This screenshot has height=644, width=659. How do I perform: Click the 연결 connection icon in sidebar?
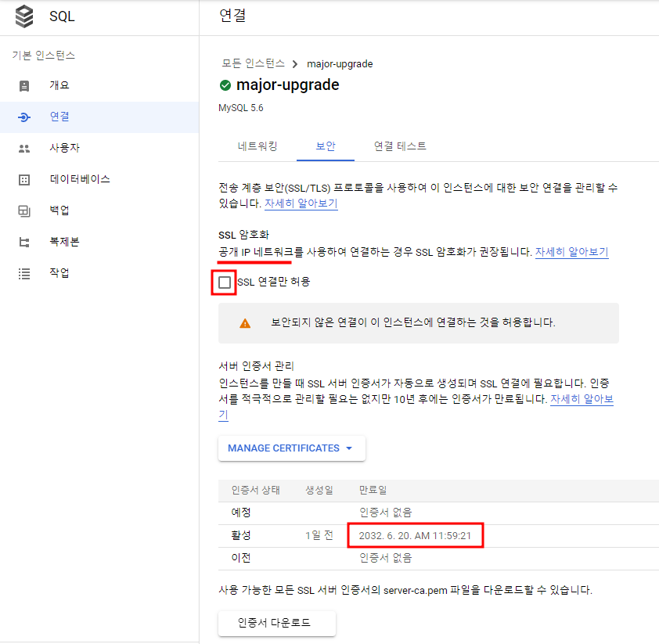point(24,117)
